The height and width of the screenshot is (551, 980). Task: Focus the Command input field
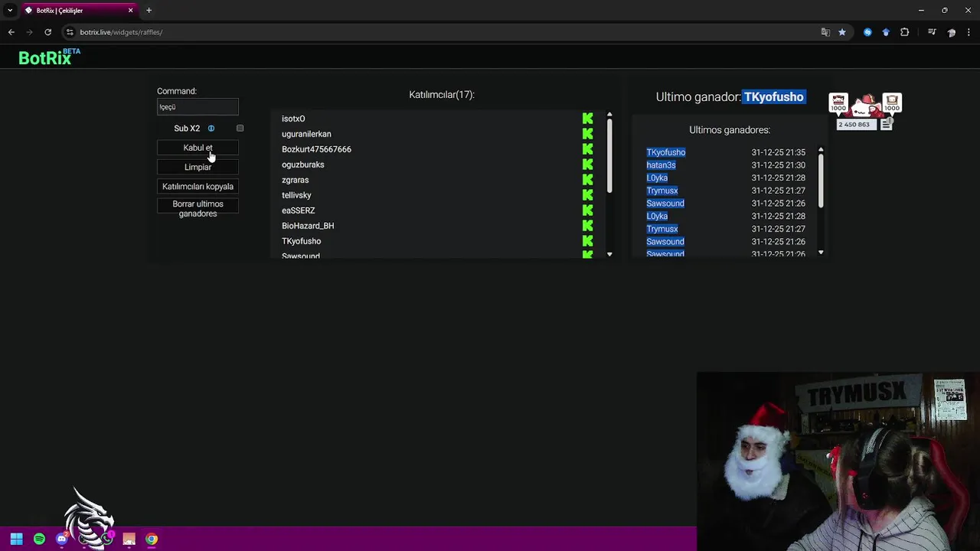(x=198, y=107)
